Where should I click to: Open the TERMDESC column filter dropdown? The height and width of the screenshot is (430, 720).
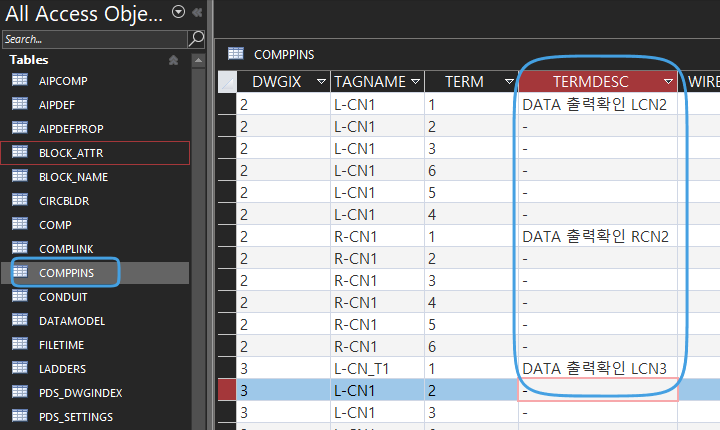(668, 82)
